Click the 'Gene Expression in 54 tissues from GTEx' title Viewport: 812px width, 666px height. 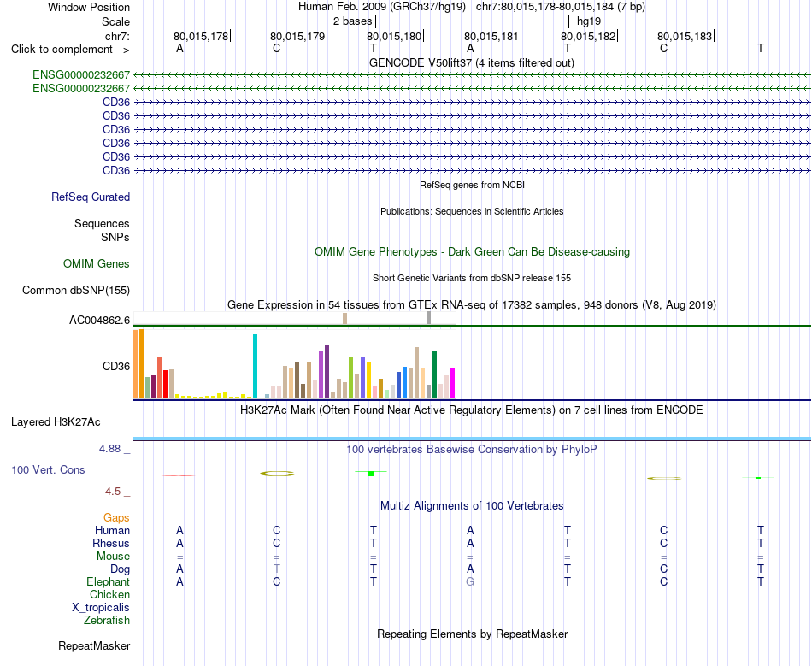coord(472,304)
